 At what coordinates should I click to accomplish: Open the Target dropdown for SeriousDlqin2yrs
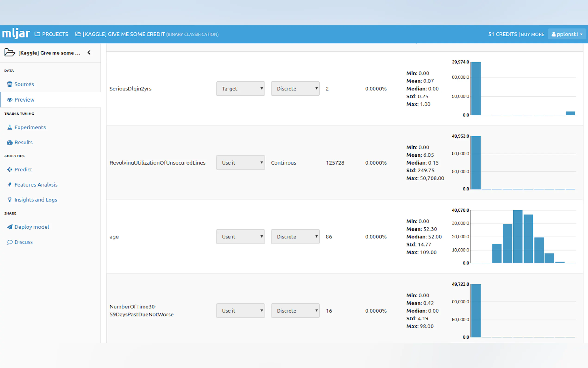240,89
